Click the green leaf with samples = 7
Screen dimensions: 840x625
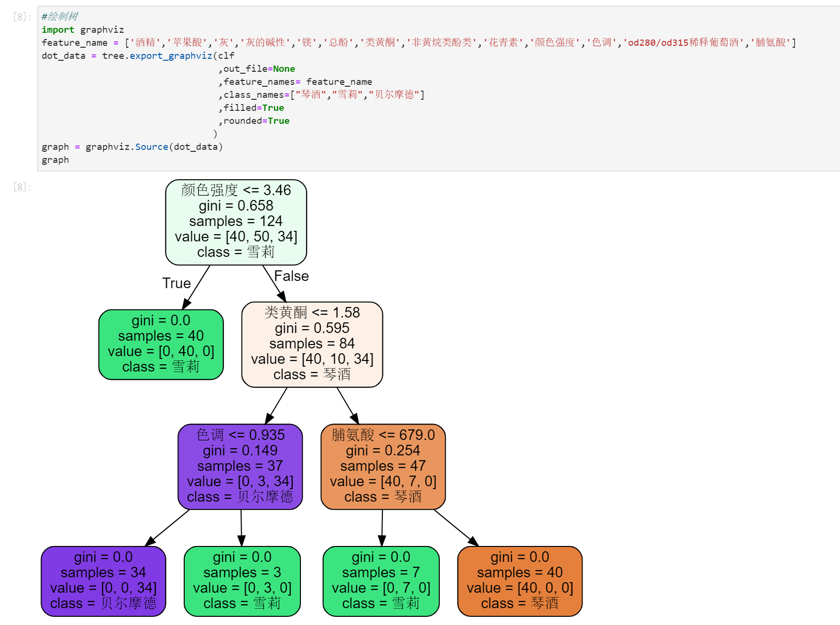(x=380, y=580)
